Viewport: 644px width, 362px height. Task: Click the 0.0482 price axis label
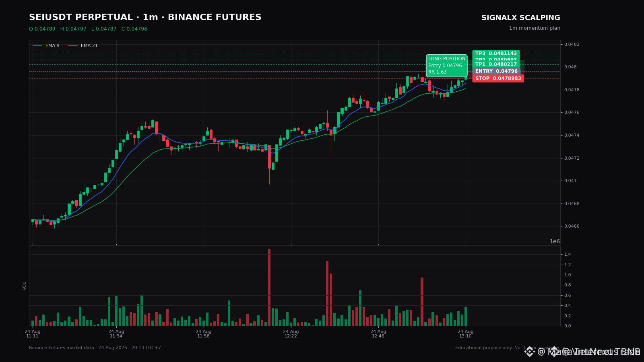tap(572, 44)
